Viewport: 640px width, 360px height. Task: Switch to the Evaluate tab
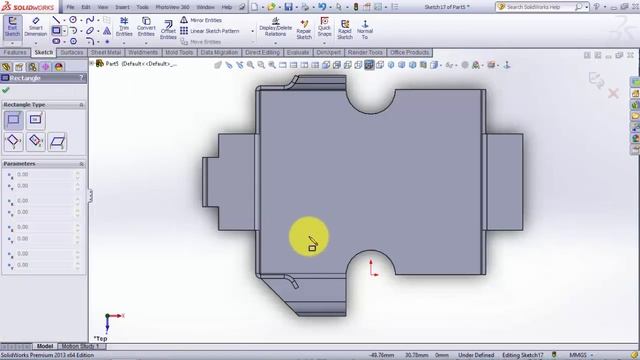[x=298, y=52]
